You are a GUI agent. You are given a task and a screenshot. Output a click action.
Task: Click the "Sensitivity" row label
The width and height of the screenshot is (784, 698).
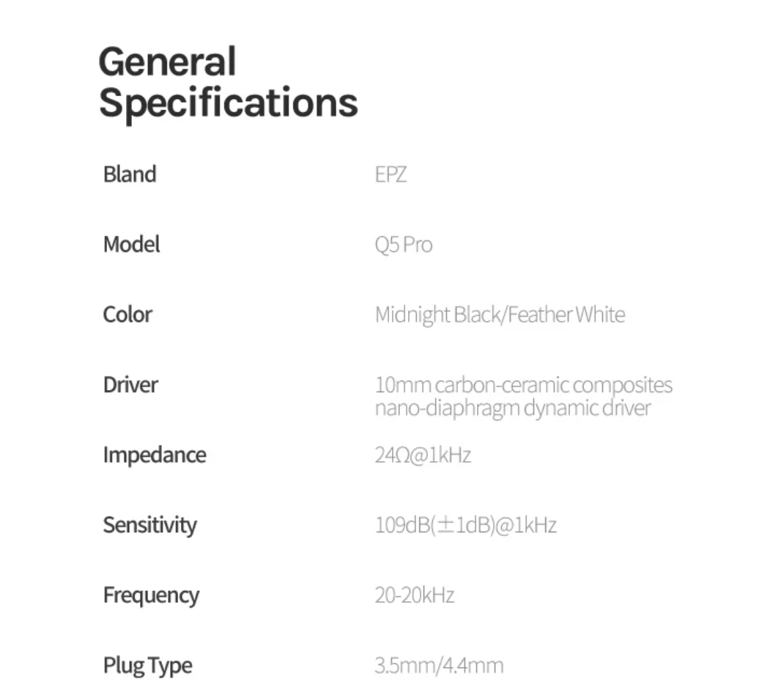click(x=149, y=525)
